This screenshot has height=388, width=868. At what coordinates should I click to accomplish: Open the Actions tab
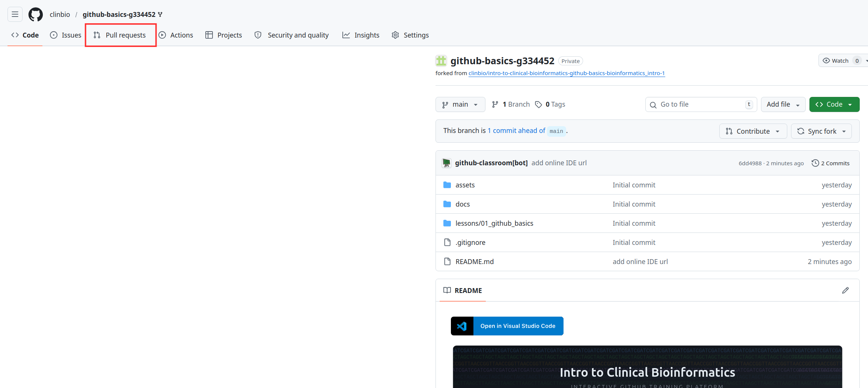coord(176,35)
